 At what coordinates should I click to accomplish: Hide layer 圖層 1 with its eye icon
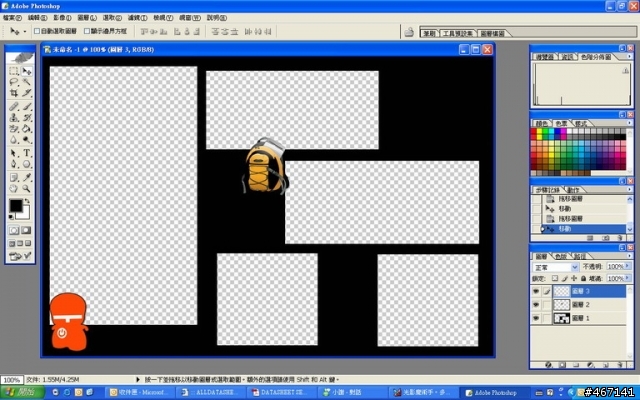tap(536, 318)
